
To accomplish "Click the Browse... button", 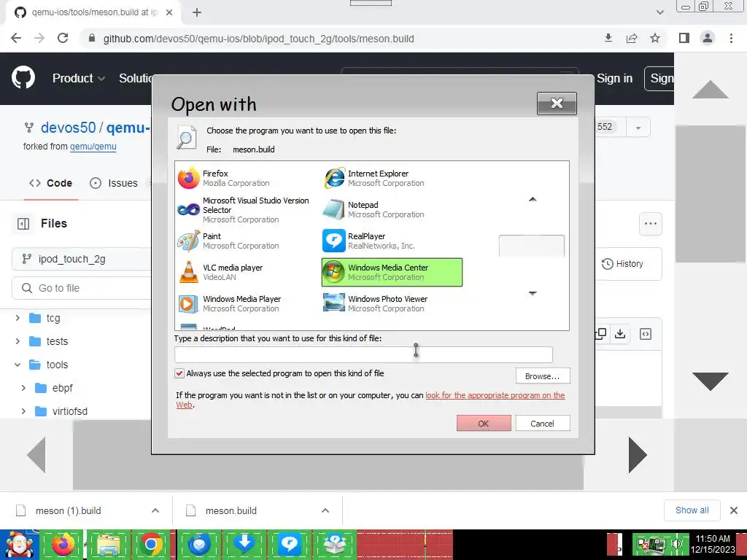I will click(542, 376).
